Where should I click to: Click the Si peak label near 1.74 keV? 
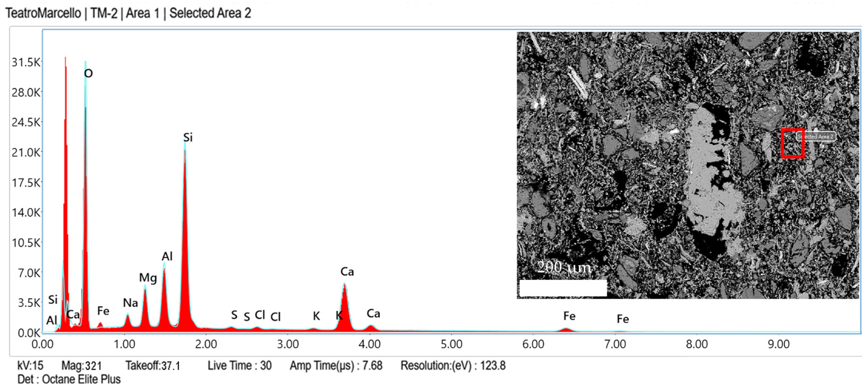click(x=188, y=138)
